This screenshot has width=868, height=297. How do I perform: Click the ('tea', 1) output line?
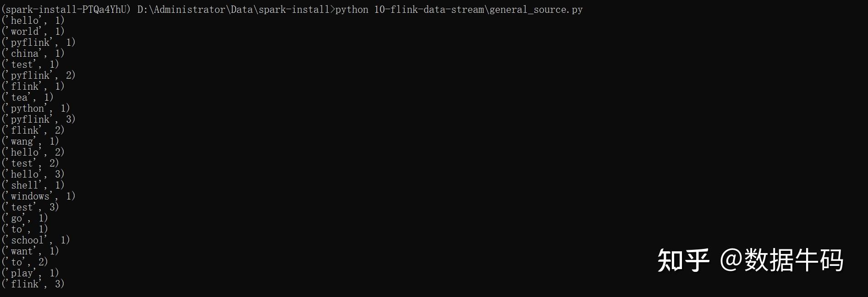pyautogui.click(x=27, y=97)
